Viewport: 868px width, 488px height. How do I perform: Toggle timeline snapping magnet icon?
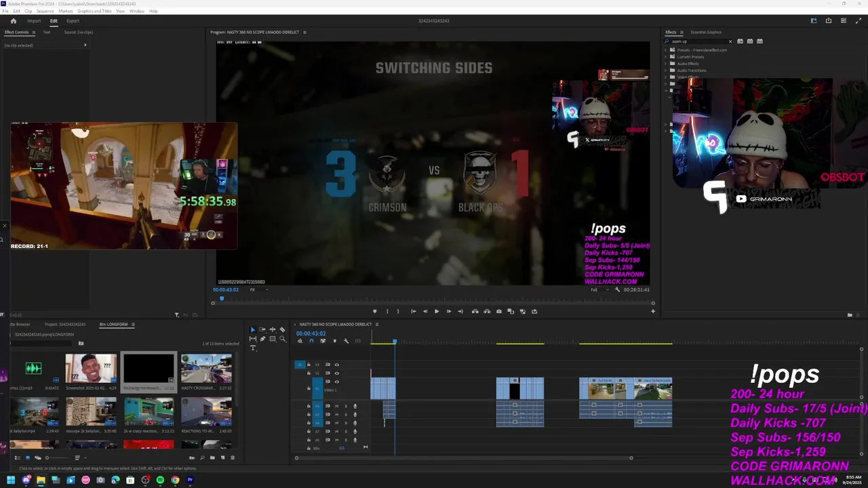(x=311, y=341)
